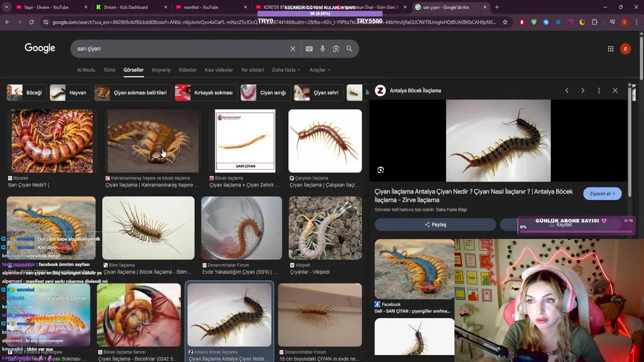This screenshot has height=362, width=644.
Task: View site information for google.com
Action: click(x=46, y=22)
